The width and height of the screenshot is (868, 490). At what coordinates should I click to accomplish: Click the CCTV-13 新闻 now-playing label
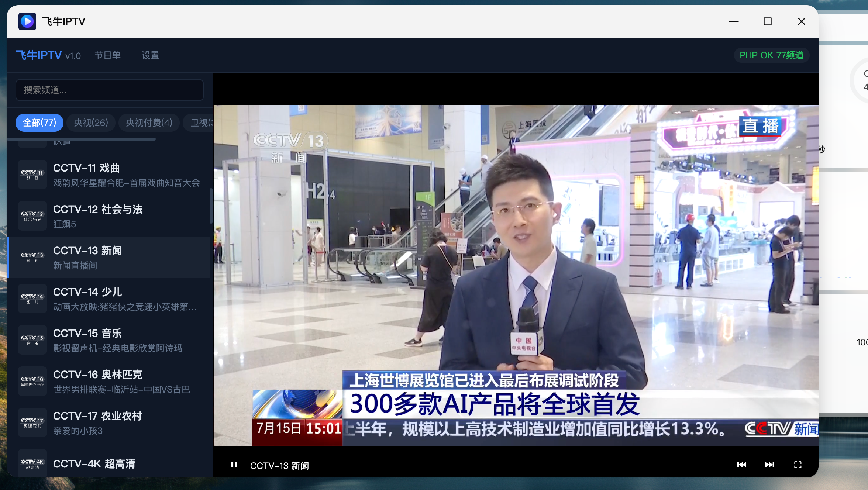279,466
